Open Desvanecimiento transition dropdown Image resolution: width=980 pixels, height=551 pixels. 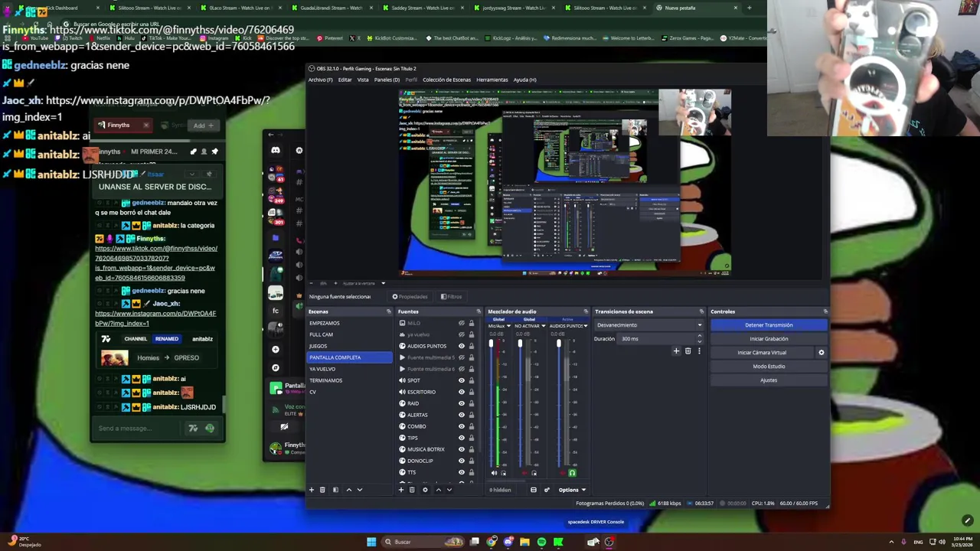coord(649,325)
